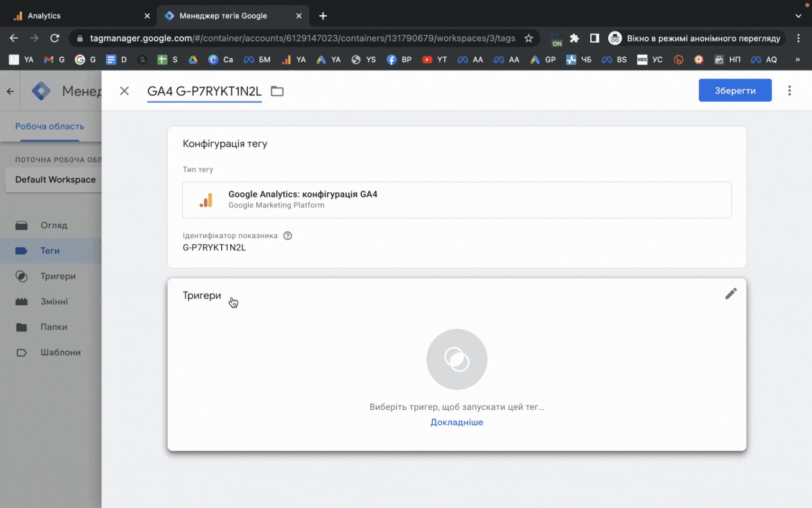Open the Google Drive bookmark icon
The width and height of the screenshot is (812, 508).
(x=193, y=60)
